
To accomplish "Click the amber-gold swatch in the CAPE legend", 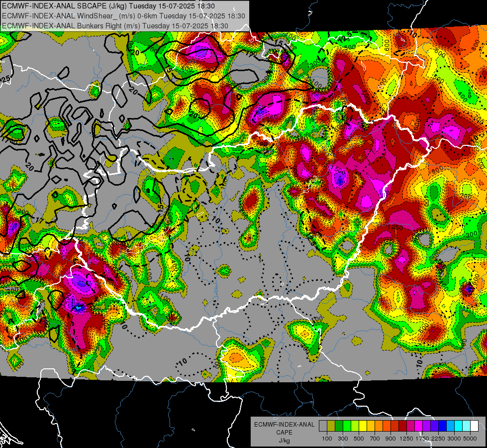I will (x=371, y=426).
